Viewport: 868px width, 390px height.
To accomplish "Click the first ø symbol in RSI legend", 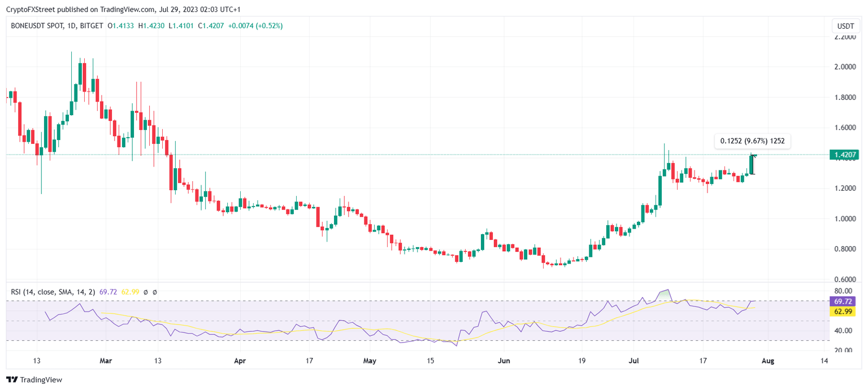I will point(146,292).
